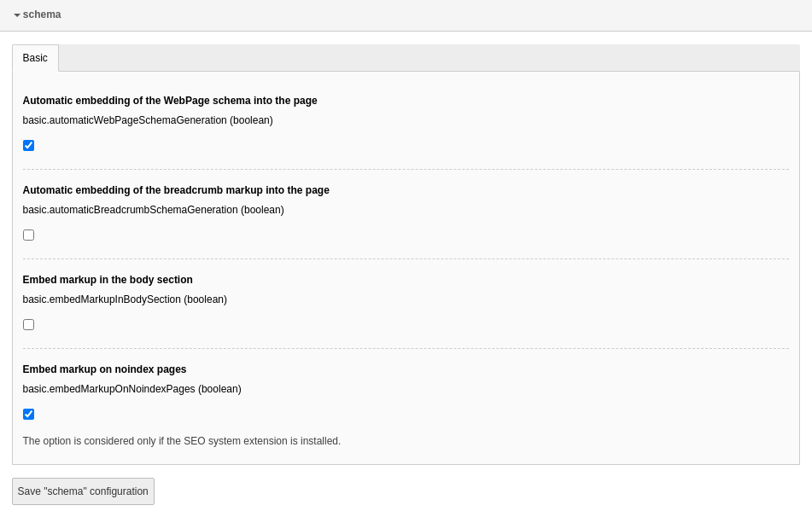Check the embedMarkupInBodySection option

[28, 324]
